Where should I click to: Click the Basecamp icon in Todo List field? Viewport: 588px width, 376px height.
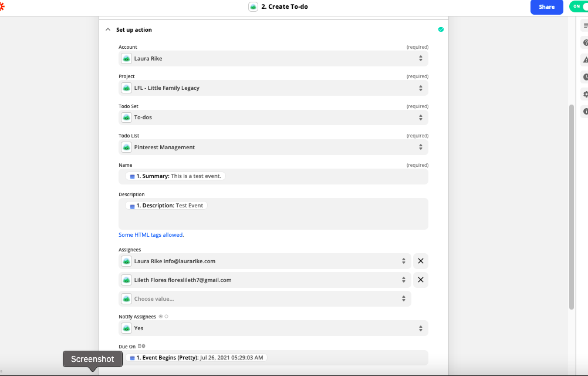126,147
